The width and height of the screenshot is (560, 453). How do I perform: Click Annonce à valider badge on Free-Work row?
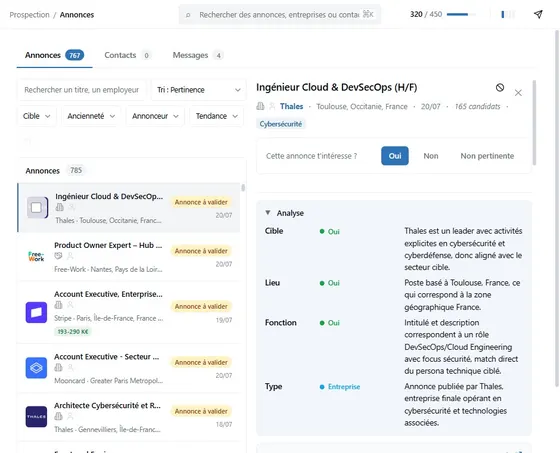[201, 251]
